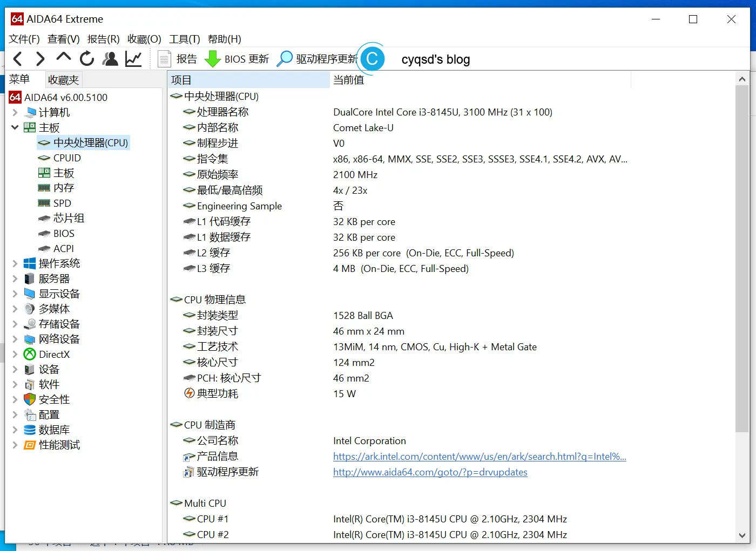The height and width of the screenshot is (551, 756).
Task: Collapse the 主板 tree node
Action: point(15,127)
